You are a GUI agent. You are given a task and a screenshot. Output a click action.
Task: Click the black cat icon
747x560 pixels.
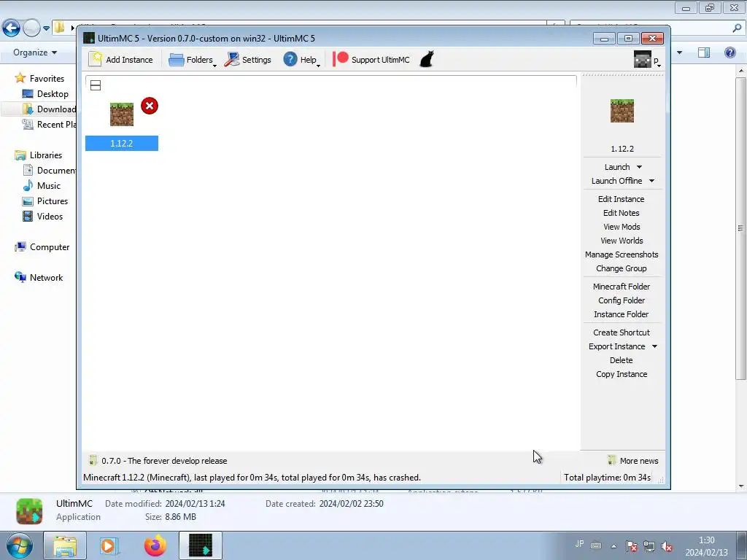(427, 60)
